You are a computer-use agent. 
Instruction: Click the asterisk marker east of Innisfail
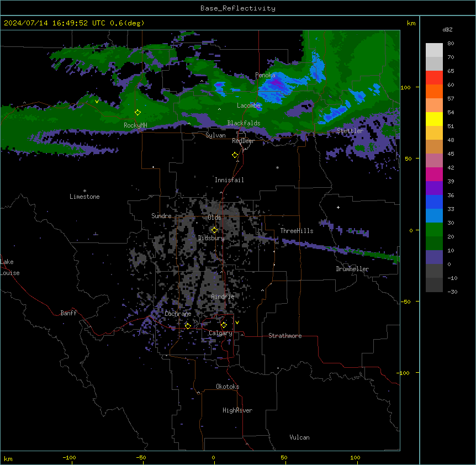(x=277, y=167)
